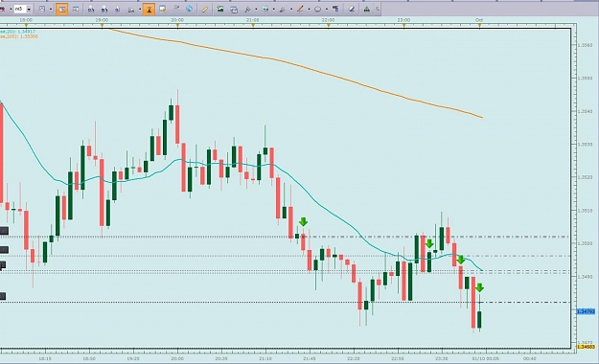Select the yellow ruler measure tool
599x364 pixels.
205,9
